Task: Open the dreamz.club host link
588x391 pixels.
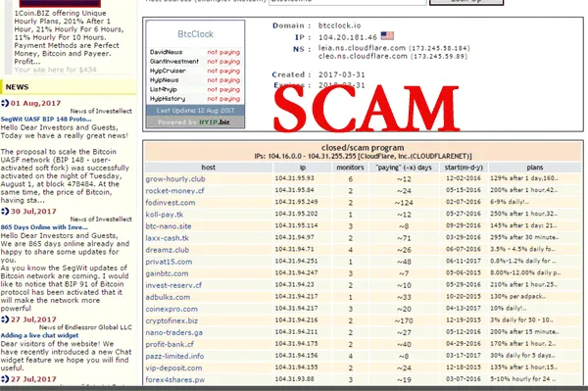Action: tap(168, 250)
